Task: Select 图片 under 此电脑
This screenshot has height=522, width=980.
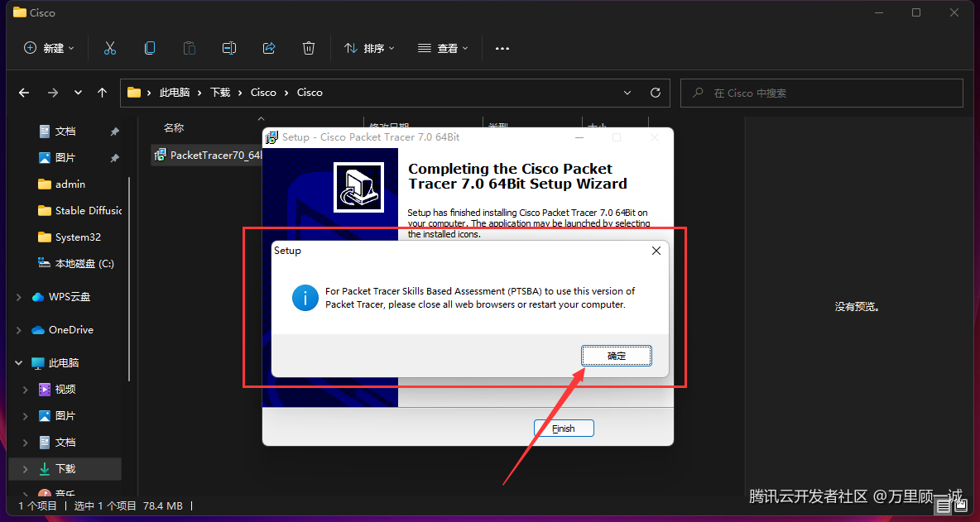Action: (65, 415)
